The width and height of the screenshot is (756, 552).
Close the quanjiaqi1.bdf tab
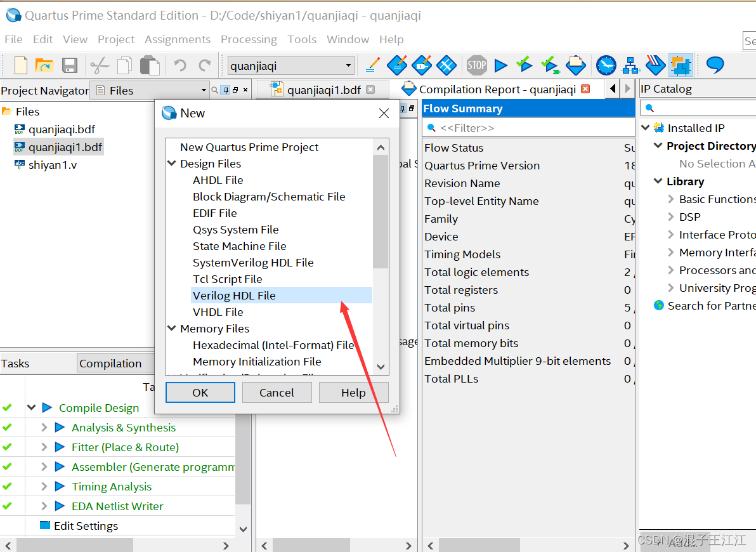(x=370, y=89)
